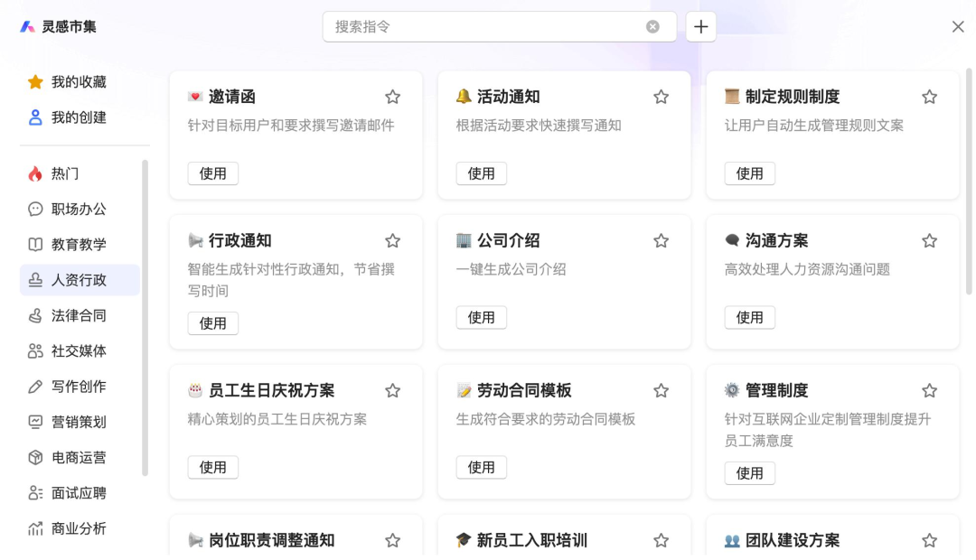
Task: Clear search using the x icon
Action: [652, 27]
